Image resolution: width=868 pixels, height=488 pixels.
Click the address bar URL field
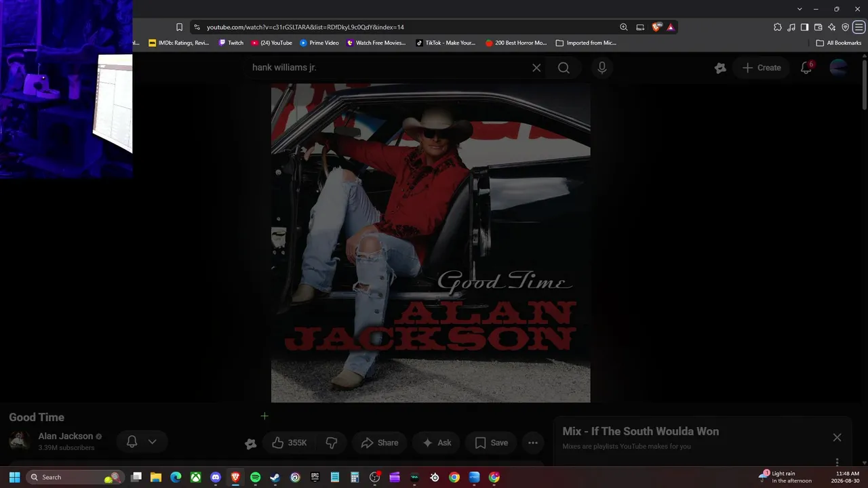coord(407,27)
